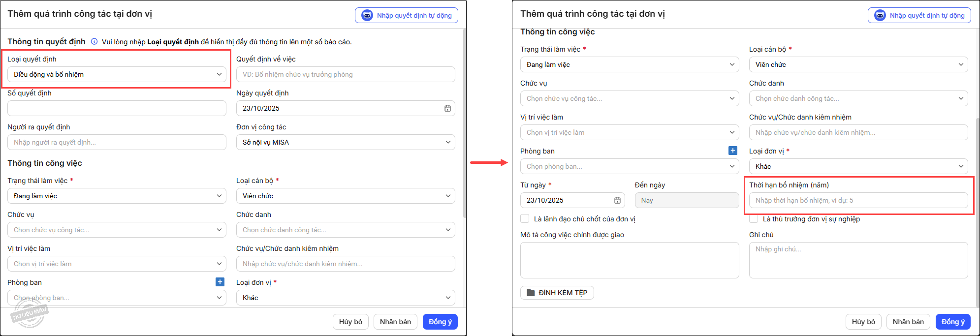This screenshot has height=336, width=980.
Task: Tick Là thủ trưởng đơn vị sự nghiệp checkbox
Action: coord(754,219)
